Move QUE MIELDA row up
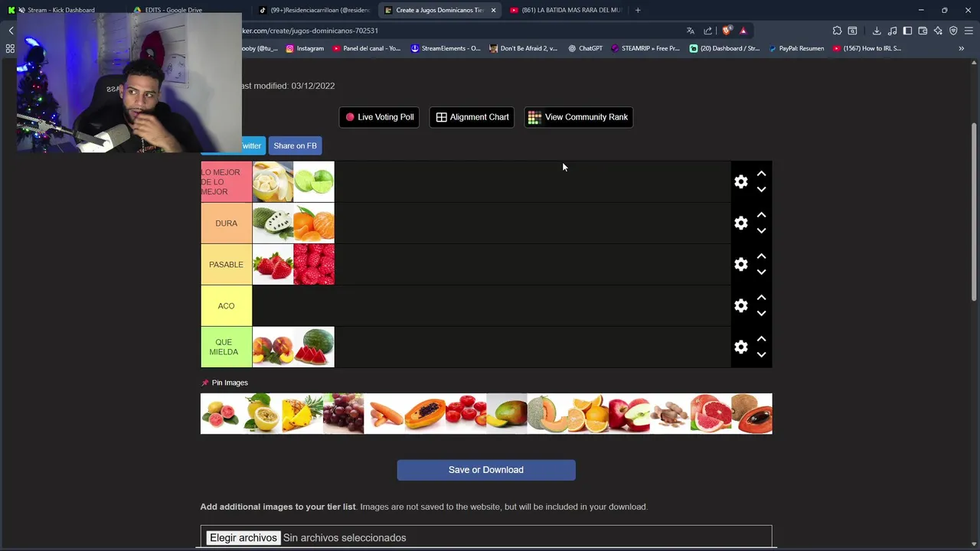The height and width of the screenshot is (551, 980). click(761, 339)
